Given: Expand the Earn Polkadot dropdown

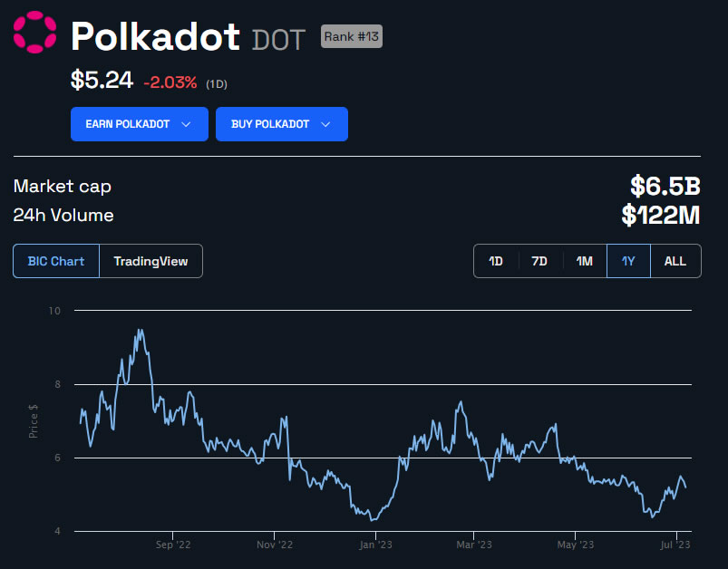Looking at the screenshot, I should (139, 124).
